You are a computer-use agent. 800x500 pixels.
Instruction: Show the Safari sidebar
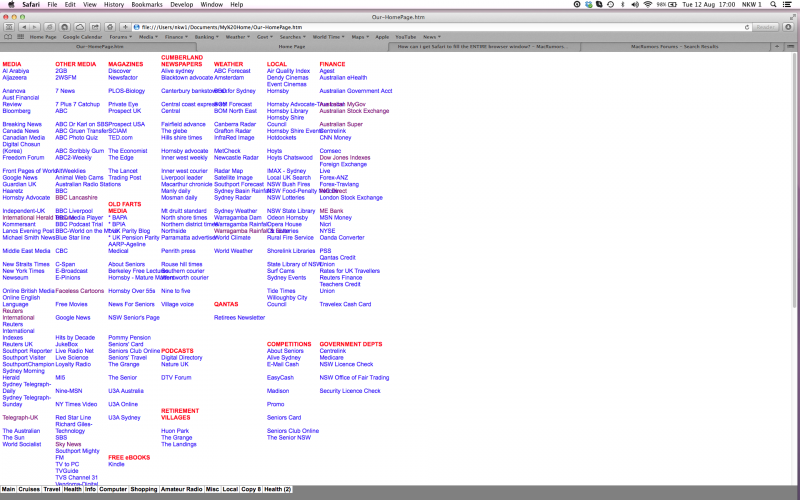(9, 27)
